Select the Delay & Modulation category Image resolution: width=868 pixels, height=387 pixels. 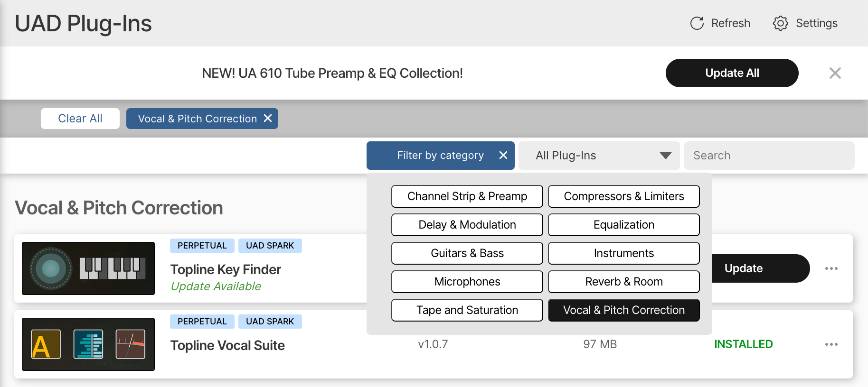467,225
